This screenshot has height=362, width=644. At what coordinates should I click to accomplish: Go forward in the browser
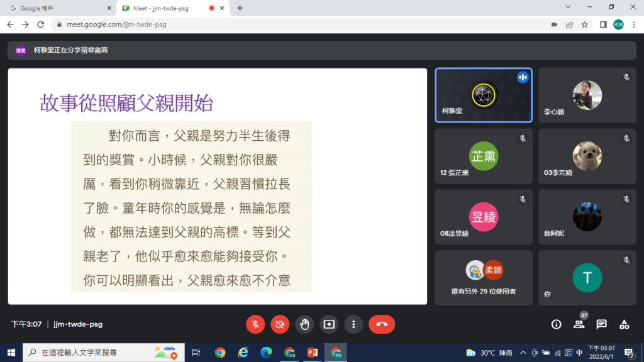25,25
